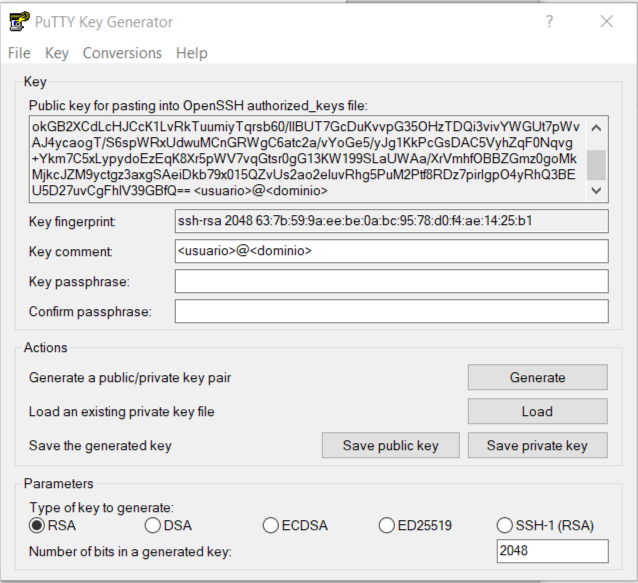Click Save public key
The height and width of the screenshot is (583, 638).
point(391,445)
